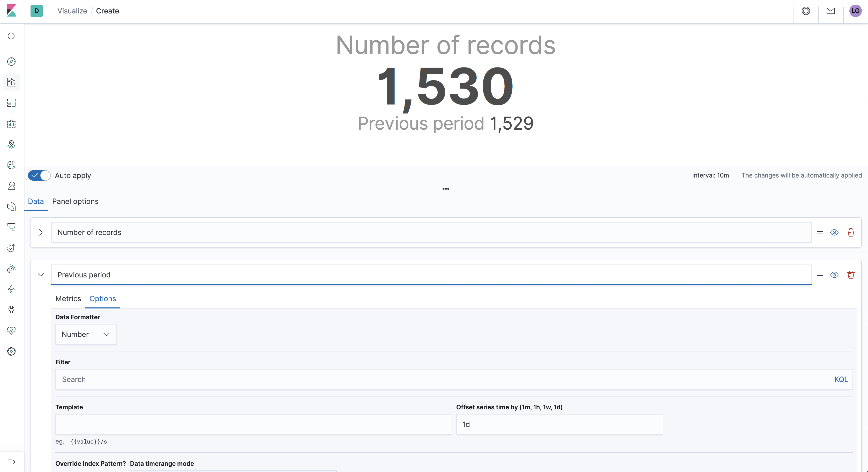Screen dimensions: 868x472
Task: Open Dashboard from the sidebar icon
Action: pyautogui.click(x=11, y=103)
